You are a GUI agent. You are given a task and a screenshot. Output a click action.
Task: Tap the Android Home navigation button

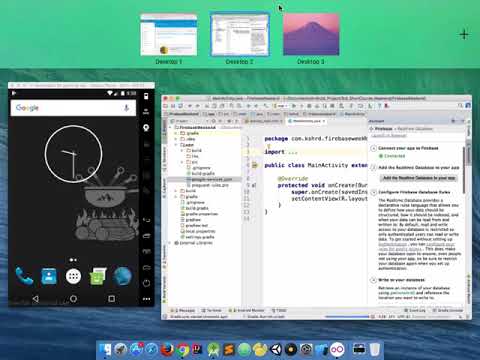tap(73, 299)
